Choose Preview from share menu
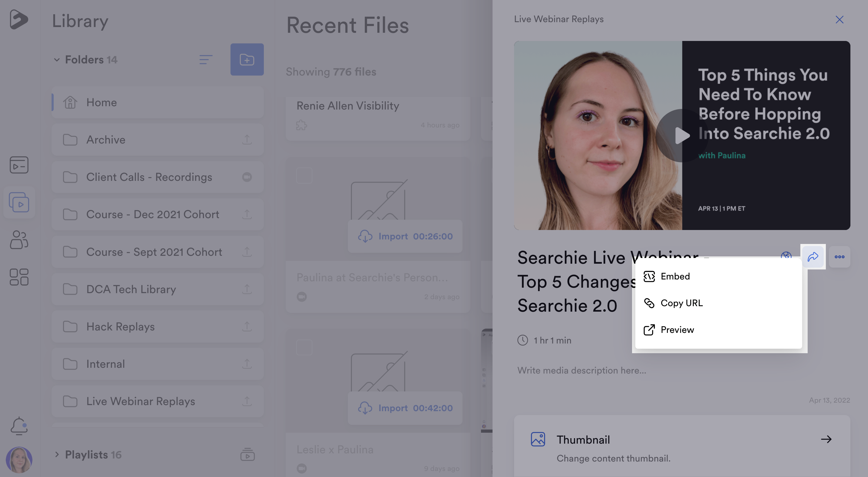 click(x=718, y=330)
